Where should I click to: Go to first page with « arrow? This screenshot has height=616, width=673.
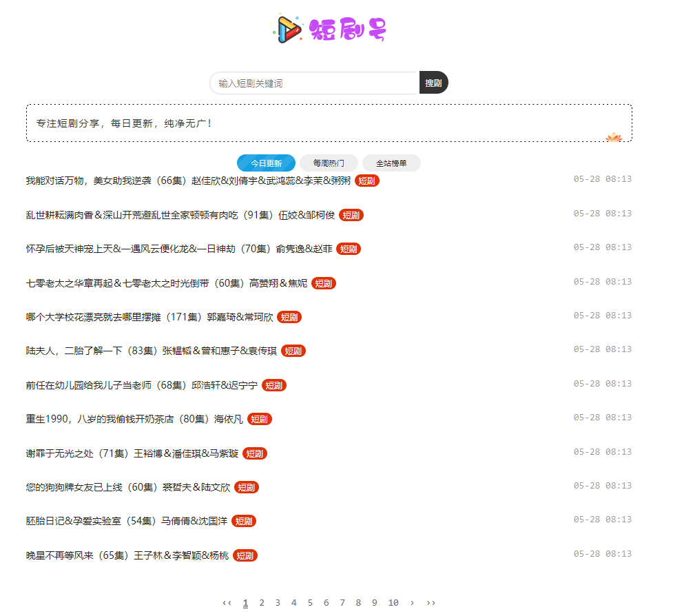coord(227,603)
